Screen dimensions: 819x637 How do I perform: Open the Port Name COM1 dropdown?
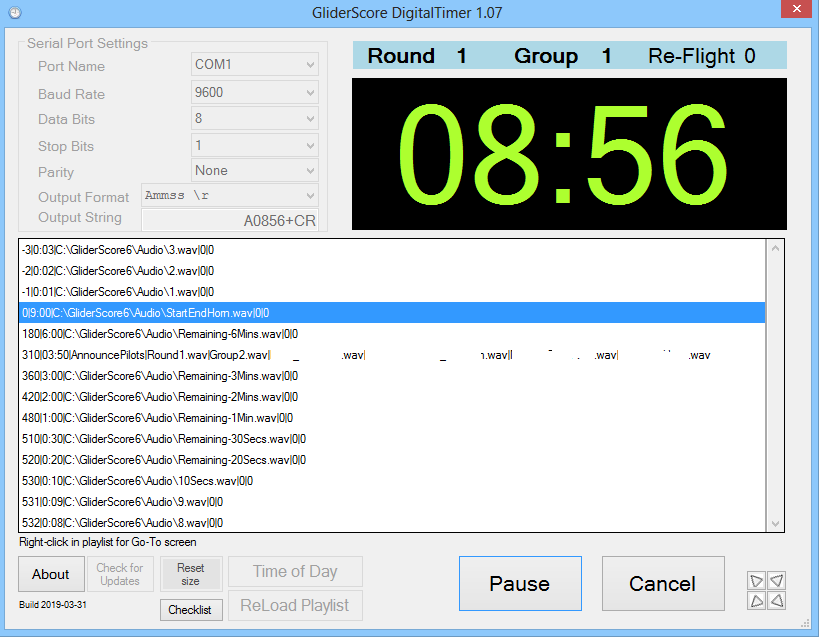pyautogui.click(x=255, y=64)
